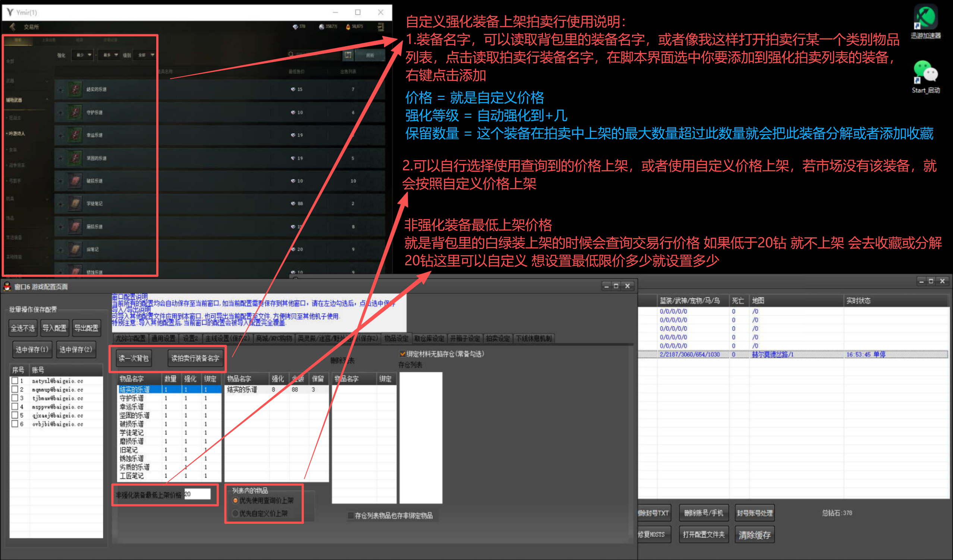Click the 清除缓存 button
Screen dimensions: 953x560
(x=755, y=535)
